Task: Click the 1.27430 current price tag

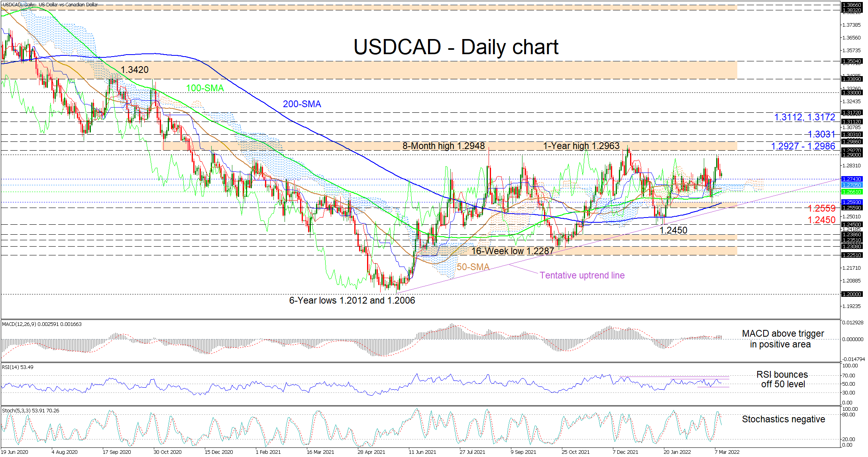Action: click(x=852, y=179)
